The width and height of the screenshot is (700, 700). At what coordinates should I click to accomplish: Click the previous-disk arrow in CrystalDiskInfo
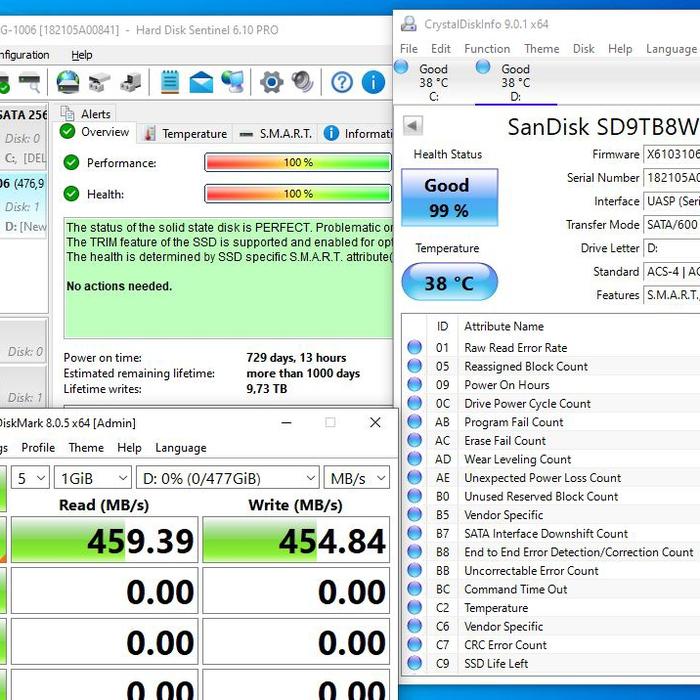pos(412,126)
